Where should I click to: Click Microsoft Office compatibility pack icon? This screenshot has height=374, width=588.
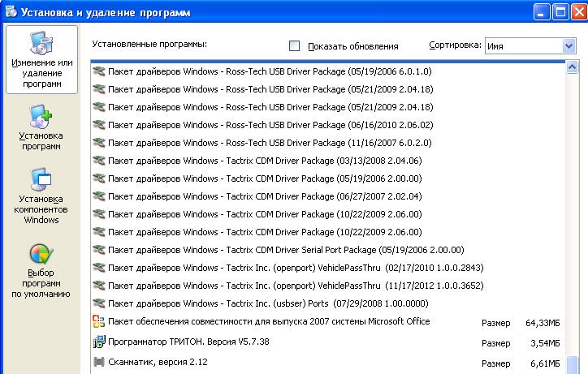(x=98, y=321)
